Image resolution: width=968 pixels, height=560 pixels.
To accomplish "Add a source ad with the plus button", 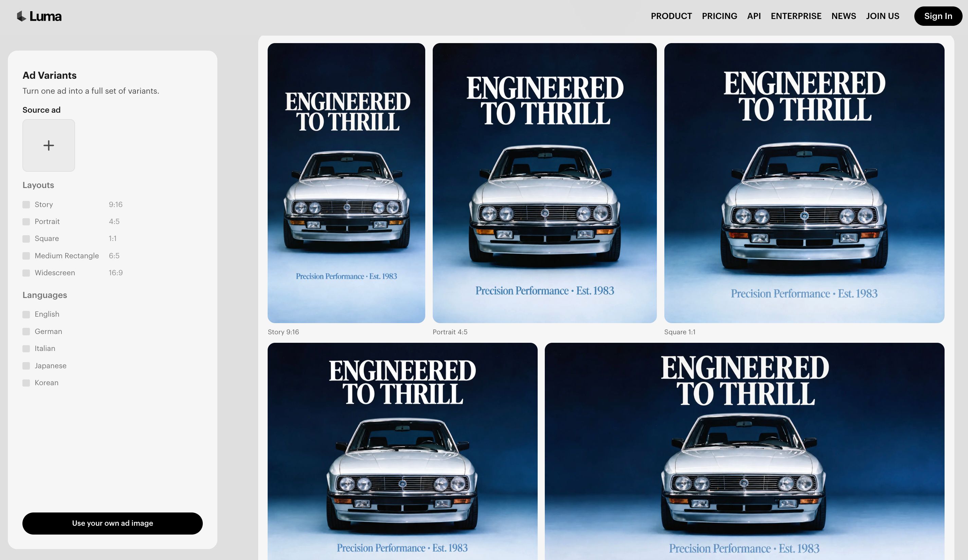I will pyautogui.click(x=49, y=146).
